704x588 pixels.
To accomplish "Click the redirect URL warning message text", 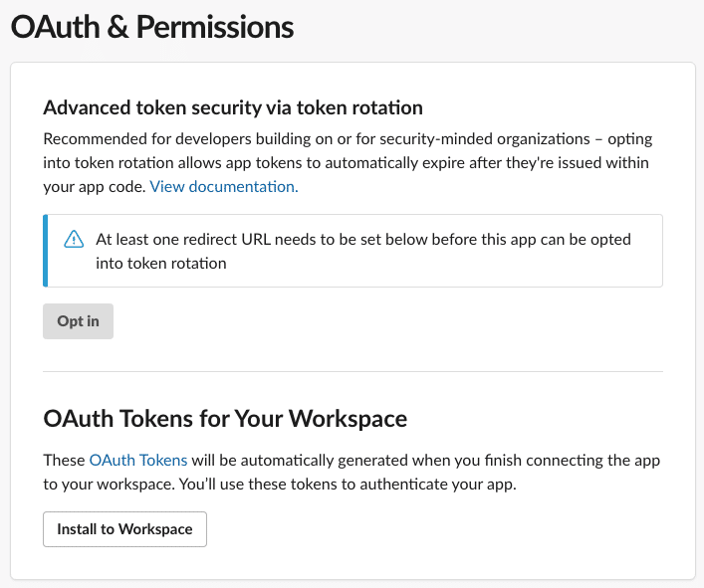I will [x=363, y=251].
